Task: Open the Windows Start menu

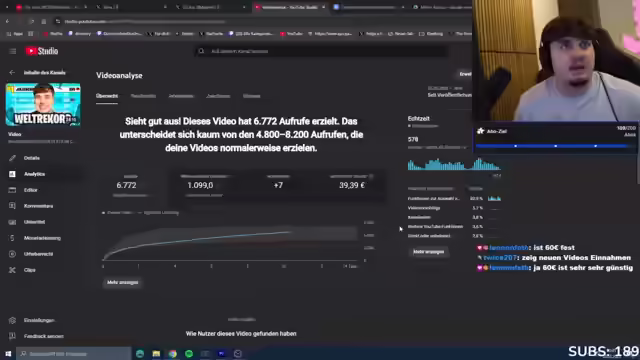Action: (x=8, y=353)
